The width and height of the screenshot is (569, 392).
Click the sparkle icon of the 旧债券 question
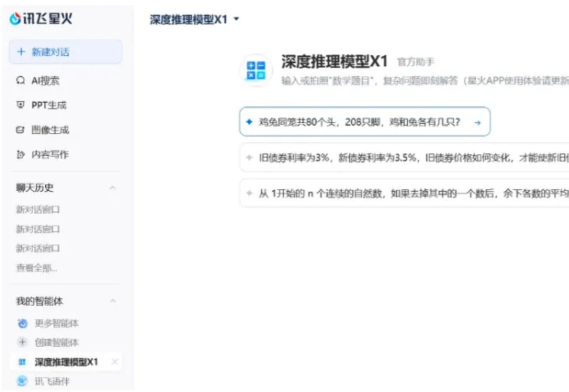click(249, 158)
